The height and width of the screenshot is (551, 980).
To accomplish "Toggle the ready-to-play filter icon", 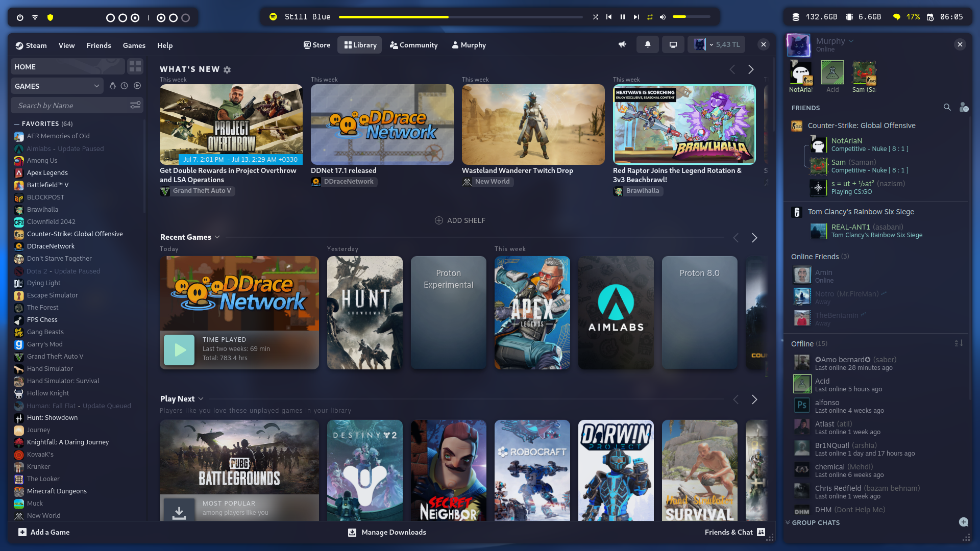I will (137, 86).
